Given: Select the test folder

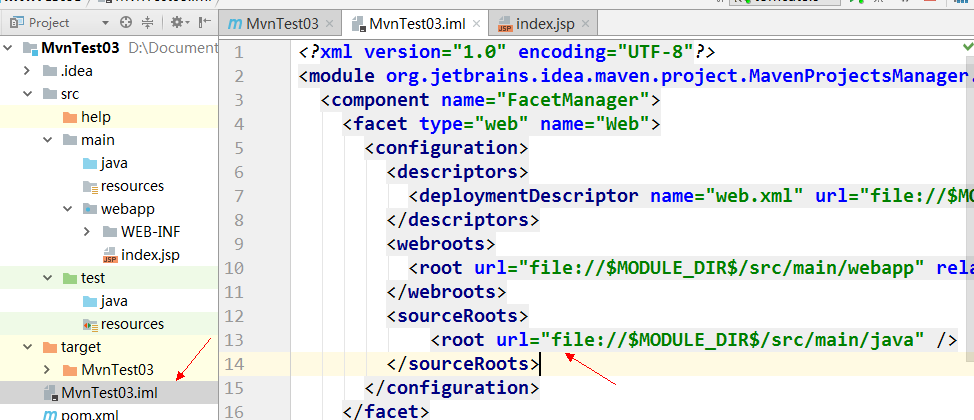Looking at the screenshot, I should [x=93, y=278].
